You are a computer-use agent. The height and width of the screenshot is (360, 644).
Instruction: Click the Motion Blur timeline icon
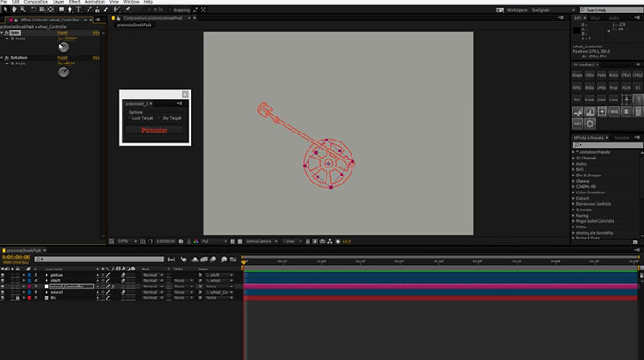[x=213, y=260]
